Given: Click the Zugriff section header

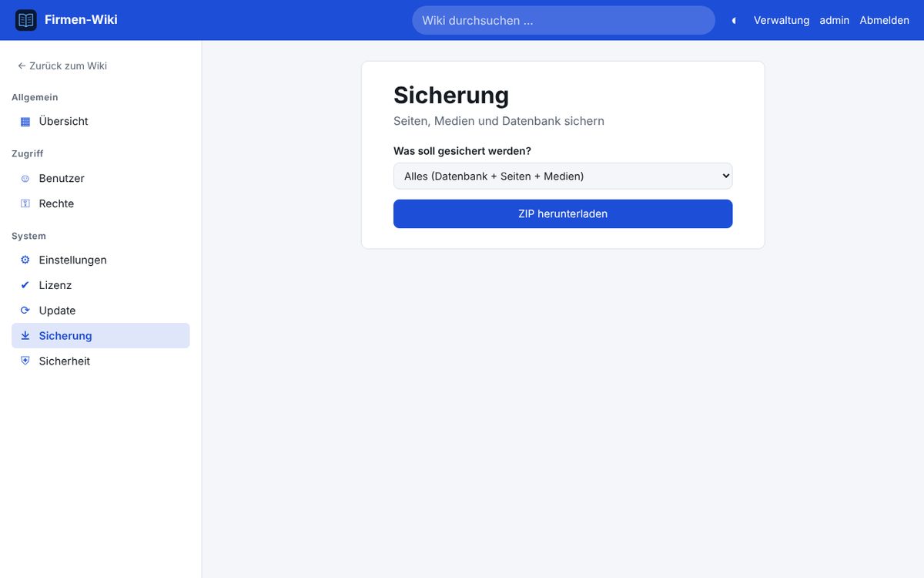Looking at the screenshot, I should [x=28, y=154].
